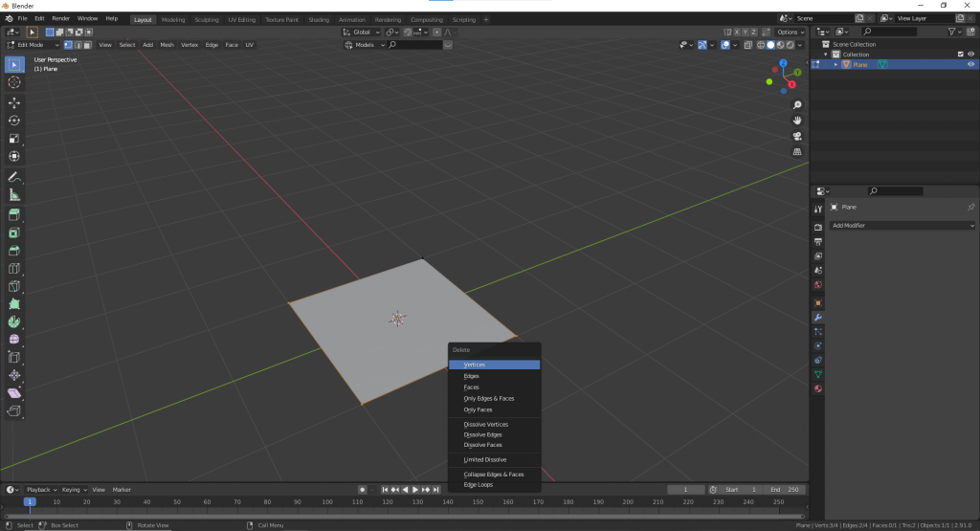This screenshot has height=531, width=980.
Task: Play the animation in timeline
Action: point(415,490)
